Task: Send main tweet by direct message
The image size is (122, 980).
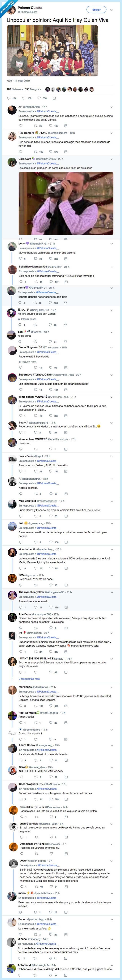Action: (54, 98)
